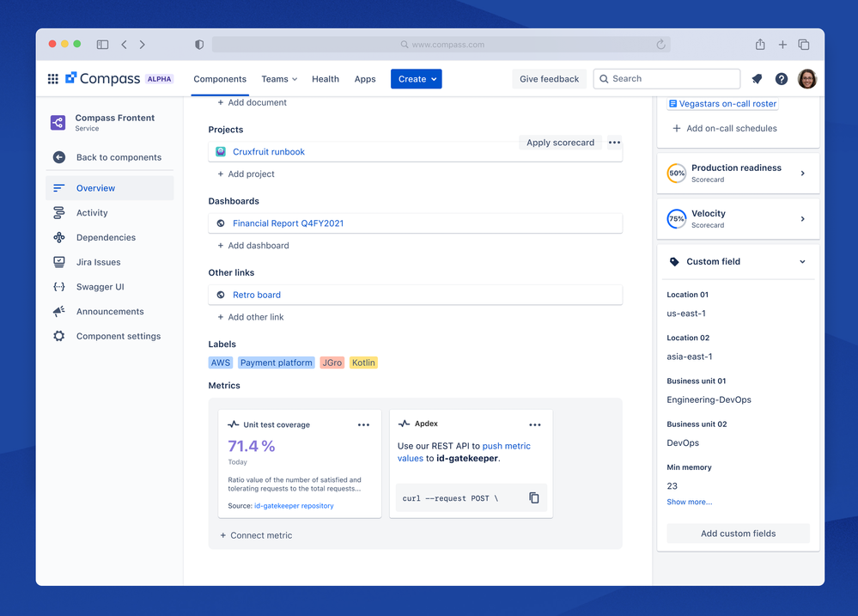Open a new browser tab
Viewport: 858px width, 616px height.
pos(782,45)
